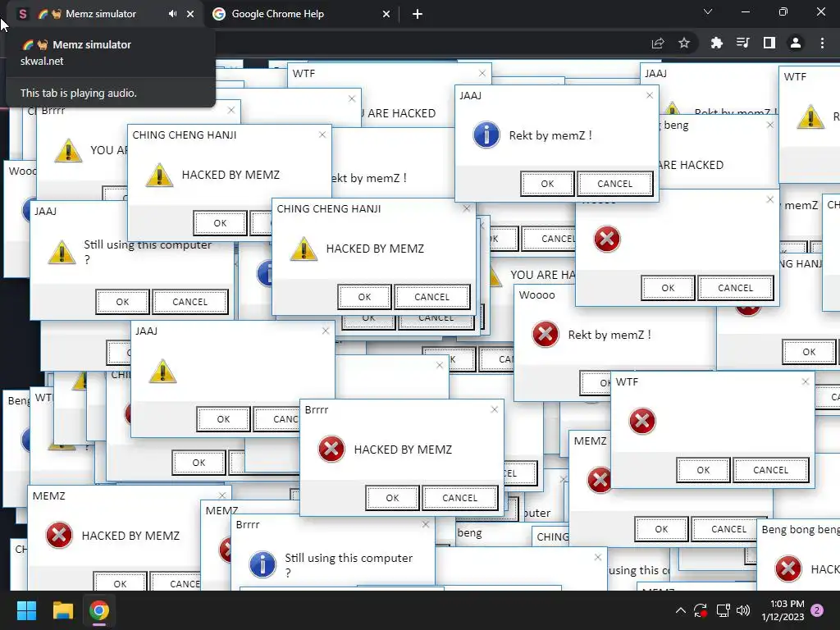Screen dimensions: 840x630
Task: Click OK in the JAAJ Rekt by memZ dialog
Action: pyautogui.click(x=547, y=184)
